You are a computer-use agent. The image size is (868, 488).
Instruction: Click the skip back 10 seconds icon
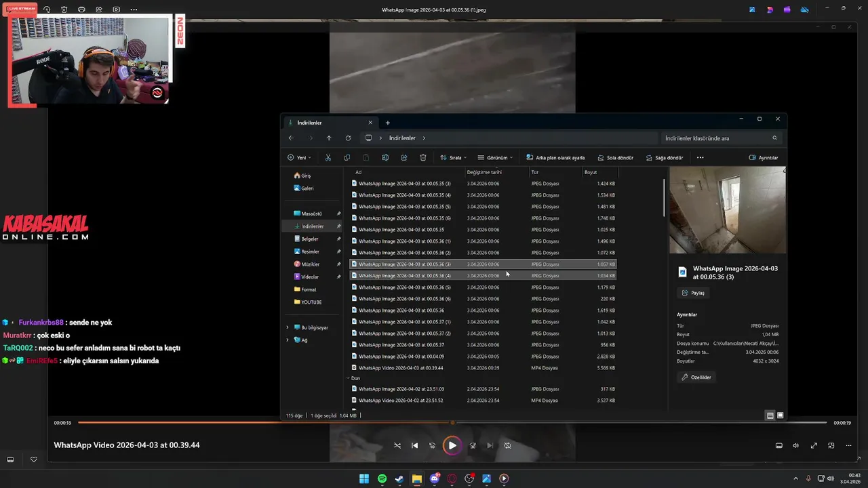[433, 445]
